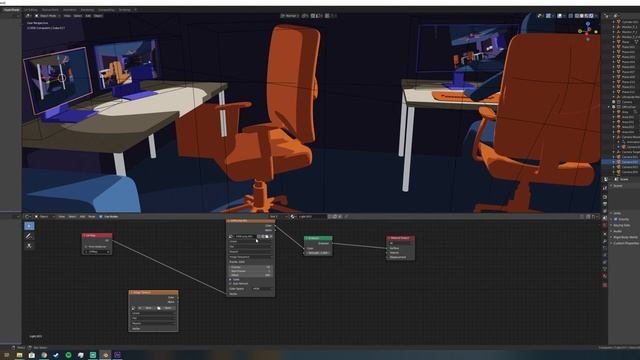
Task: Browse image in lower Image Texture node
Action: tap(133, 308)
